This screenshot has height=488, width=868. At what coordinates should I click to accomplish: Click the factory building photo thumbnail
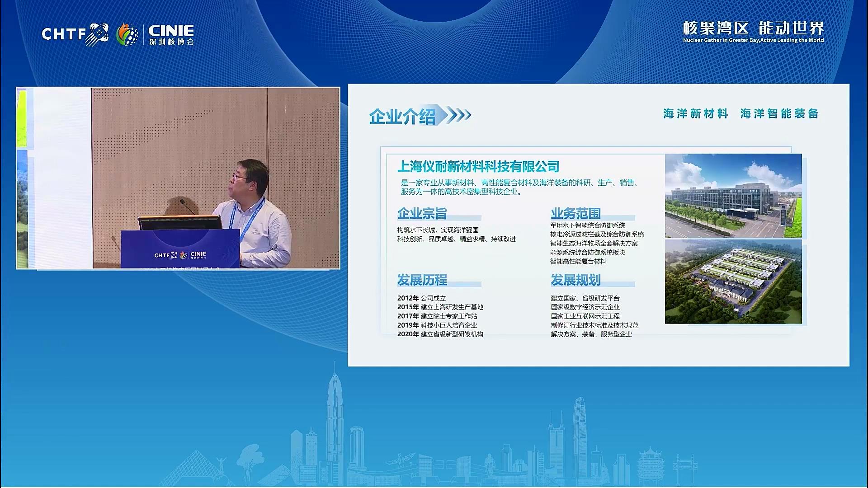point(733,196)
